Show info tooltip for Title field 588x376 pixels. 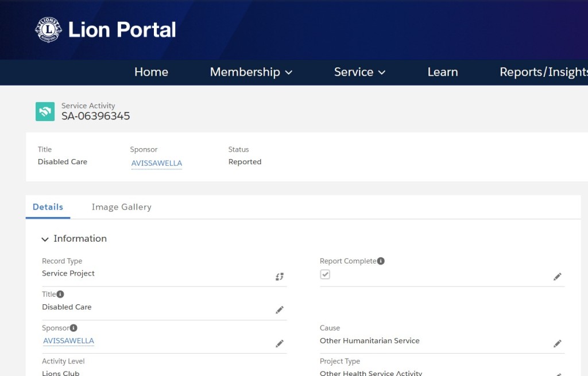tap(60, 294)
